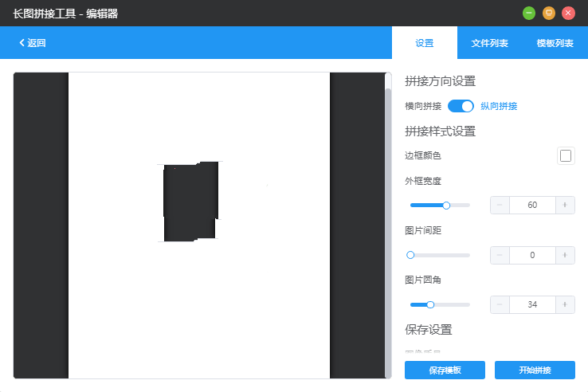Open the 边框颜色 color swatch
Viewport: 588px width, 392px height.
[x=566, y=156]
